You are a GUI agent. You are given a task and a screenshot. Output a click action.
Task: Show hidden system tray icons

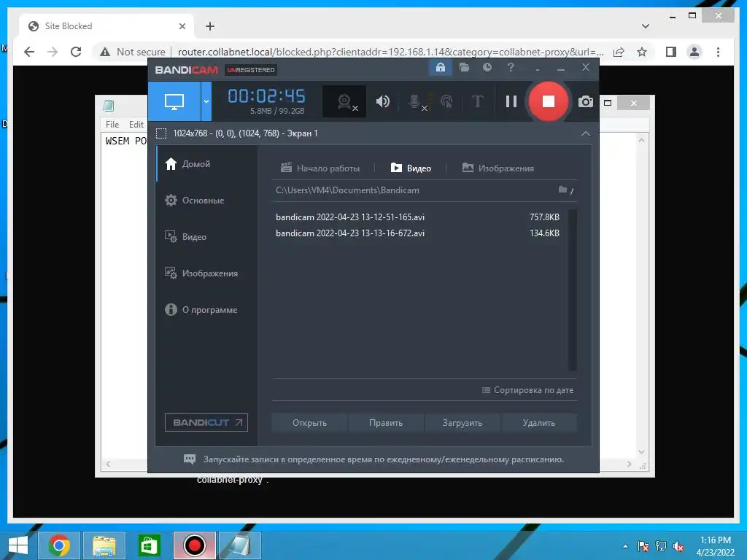pyautogui.click(x=625, y=546)
